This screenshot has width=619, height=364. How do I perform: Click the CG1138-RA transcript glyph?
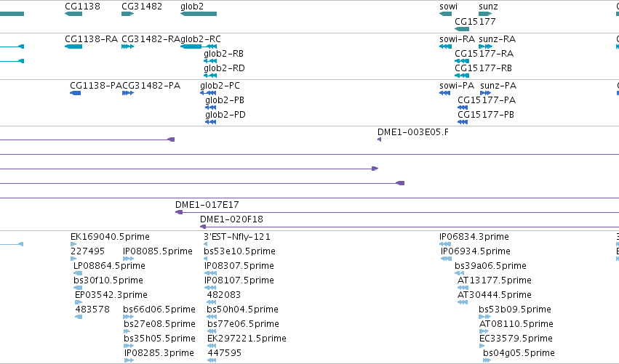pos(73,46)
